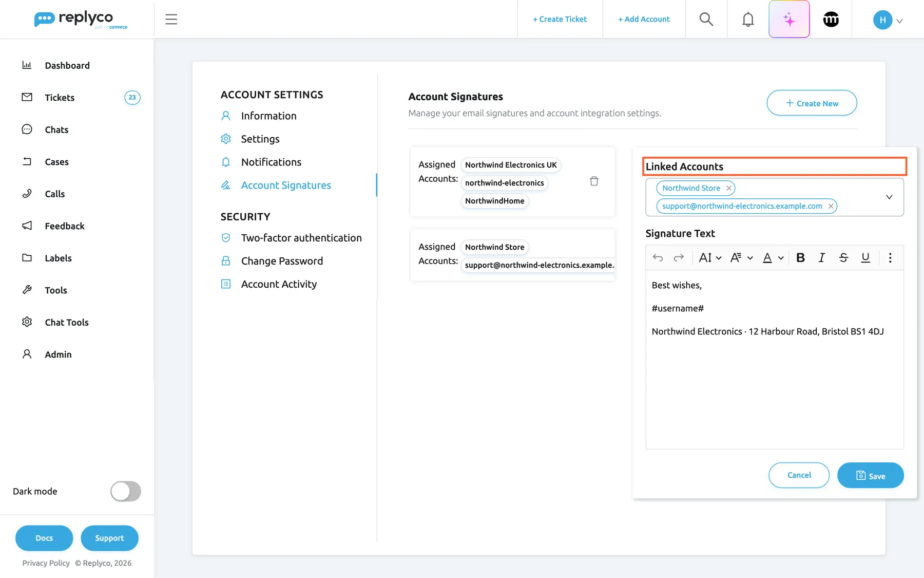This screenshot has width=924, height=578.
Task: Undo the last editor change
Action: (x=658, y=257)
